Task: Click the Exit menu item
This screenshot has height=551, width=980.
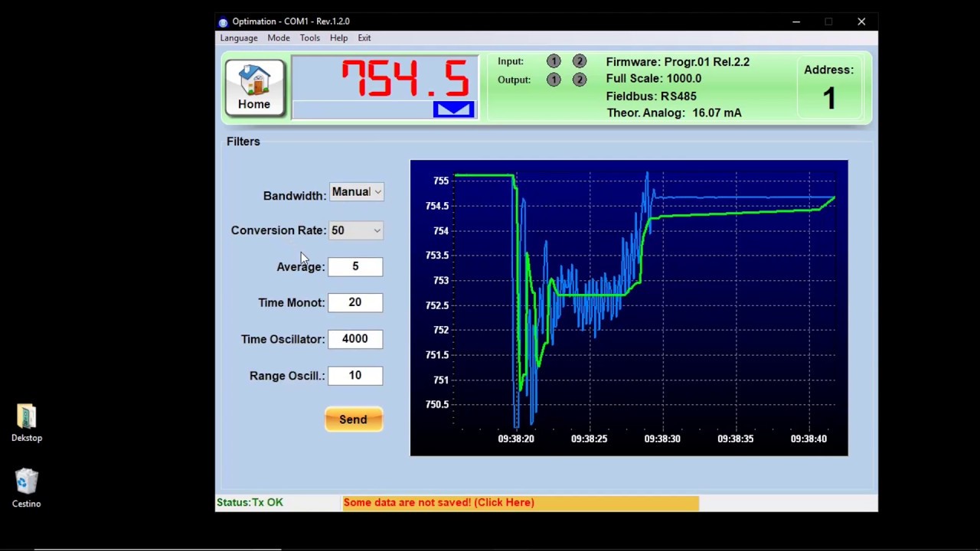Action: click(364, 37)
